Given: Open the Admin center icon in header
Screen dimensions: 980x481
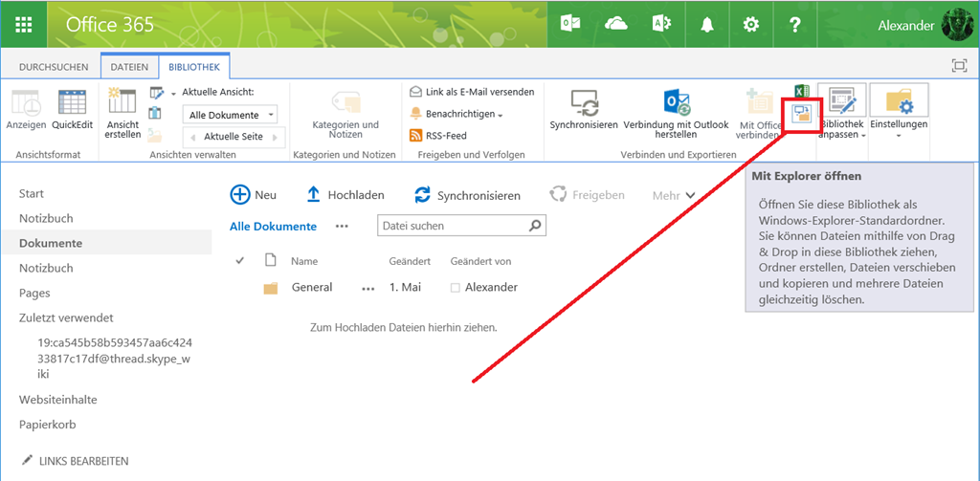Looking at the screenshot, I should pos(661,24).
